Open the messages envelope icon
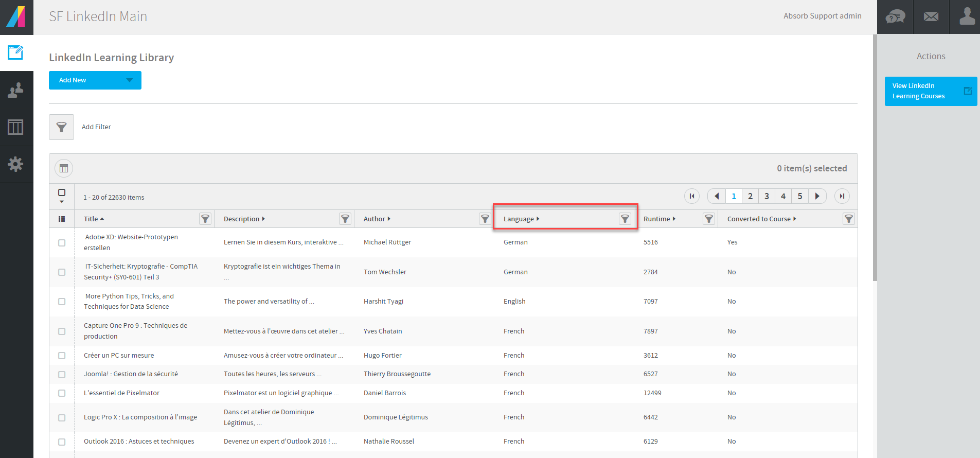Viewport: 980px width, 458px height. click(931, 17)
